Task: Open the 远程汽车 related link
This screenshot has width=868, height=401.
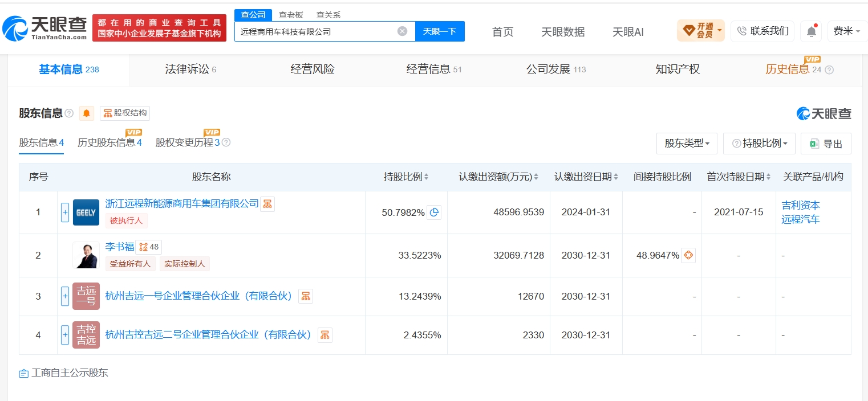Action: coord(801,219)
